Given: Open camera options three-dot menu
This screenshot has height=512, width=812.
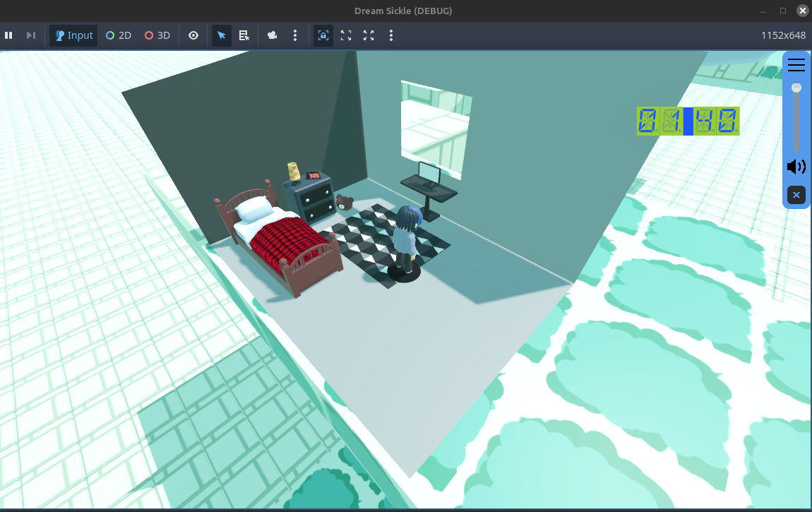Looking at the screenshot, I should [x=295, y=35].
